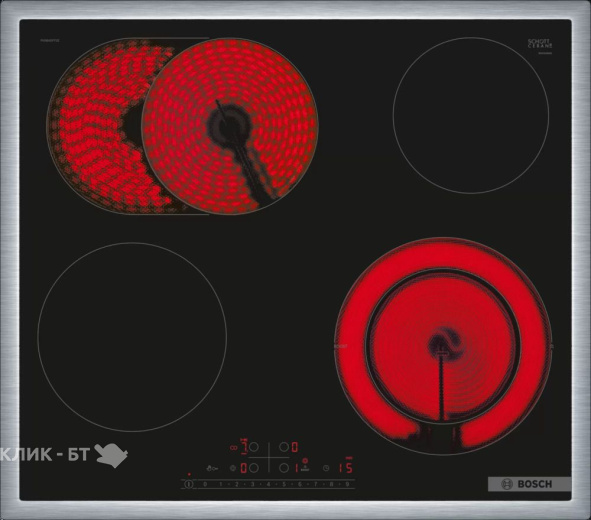Select the rear-left cooking zone circle

pyautogui.click(x=254, y=447)
